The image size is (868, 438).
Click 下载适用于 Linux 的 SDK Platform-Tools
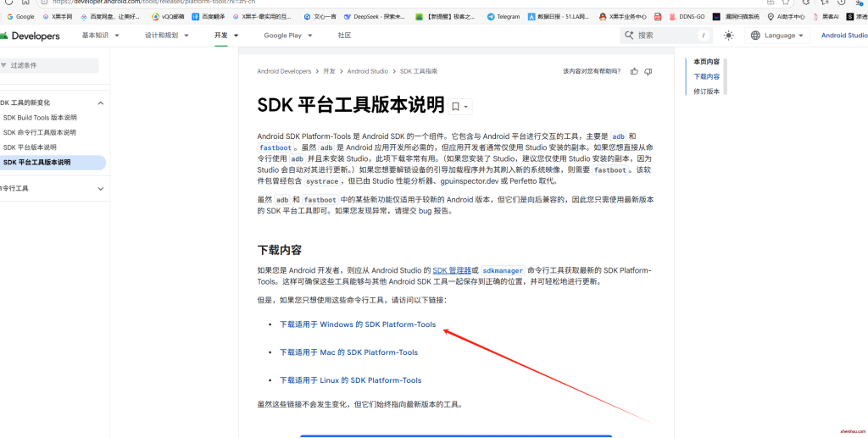(x=350, y=380)
